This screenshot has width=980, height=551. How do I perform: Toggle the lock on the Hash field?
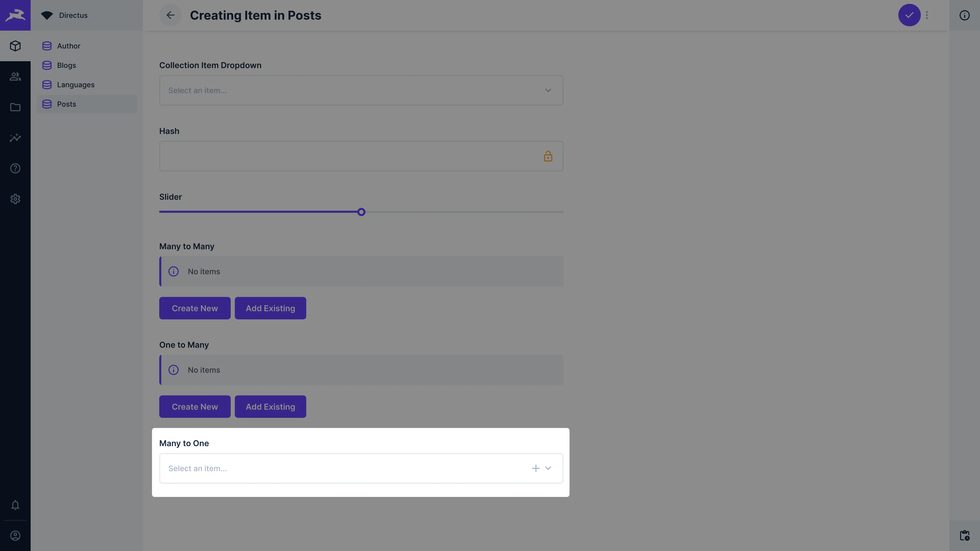tap(548, 156)
